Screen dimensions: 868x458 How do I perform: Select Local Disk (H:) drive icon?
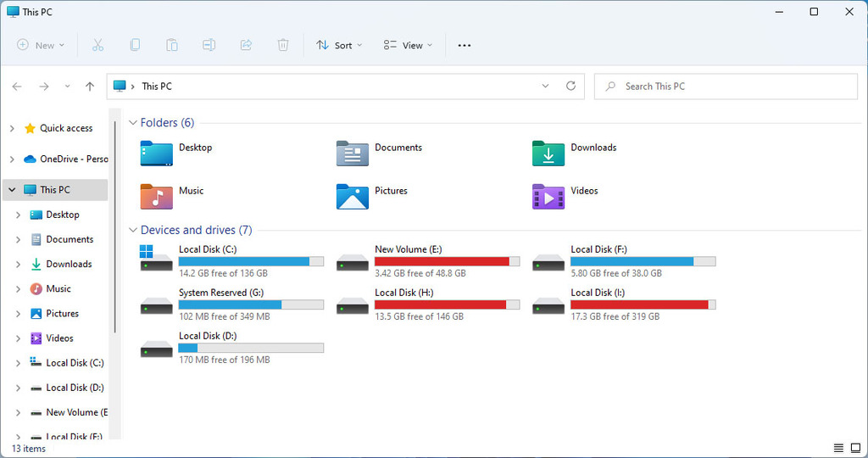coord(353,305)
